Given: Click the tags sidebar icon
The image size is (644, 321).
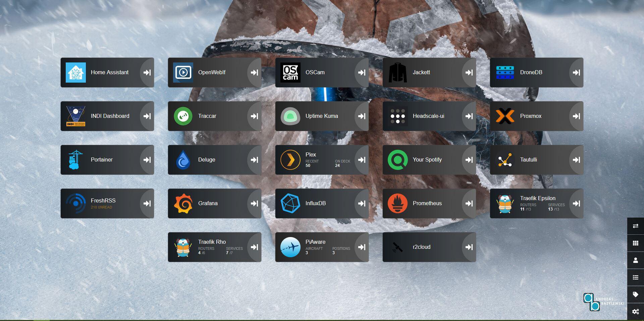Looking at the screenshot, I should point(636,294).
